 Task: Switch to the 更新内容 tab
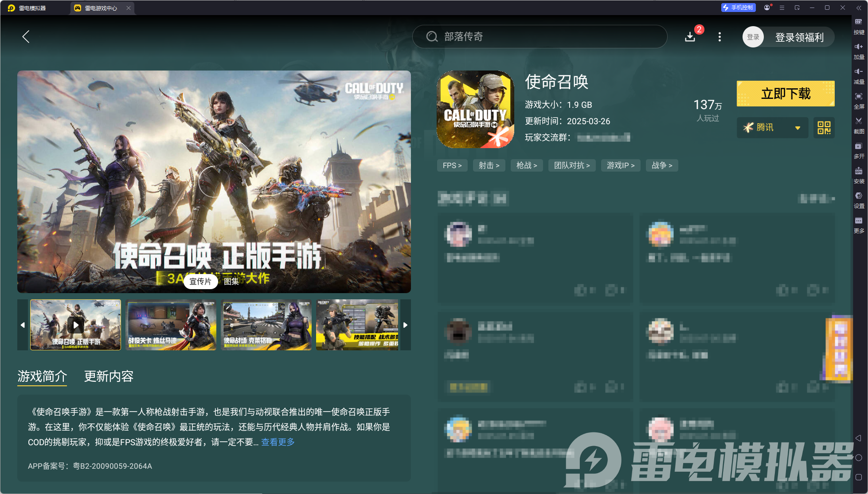109,376
